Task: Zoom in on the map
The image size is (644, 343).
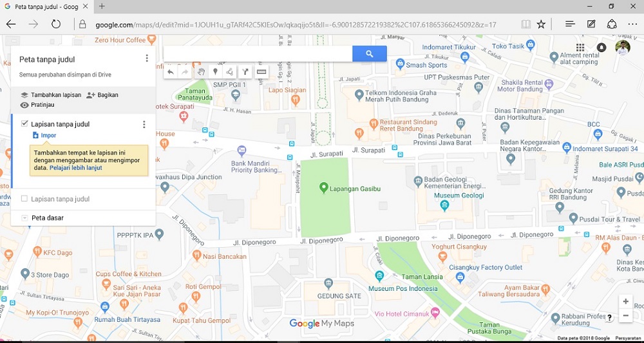Action: 625,302
